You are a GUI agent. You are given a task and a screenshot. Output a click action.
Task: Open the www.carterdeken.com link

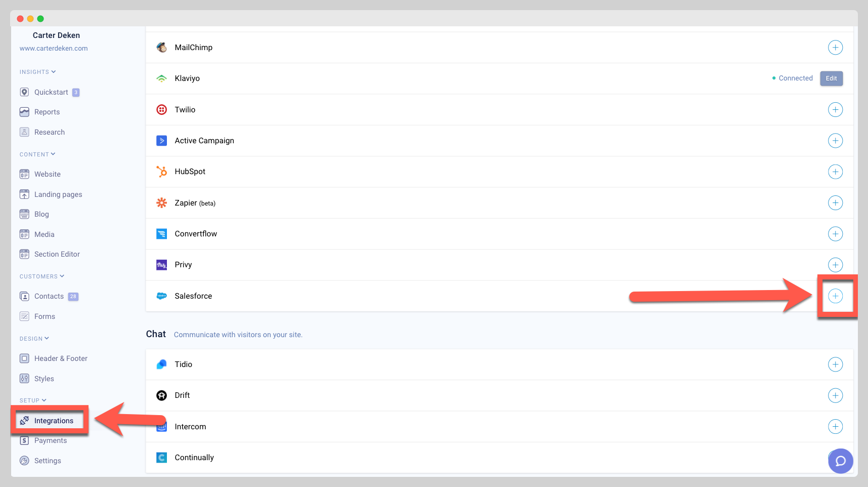pyautogui.click(x=53, y=48)
